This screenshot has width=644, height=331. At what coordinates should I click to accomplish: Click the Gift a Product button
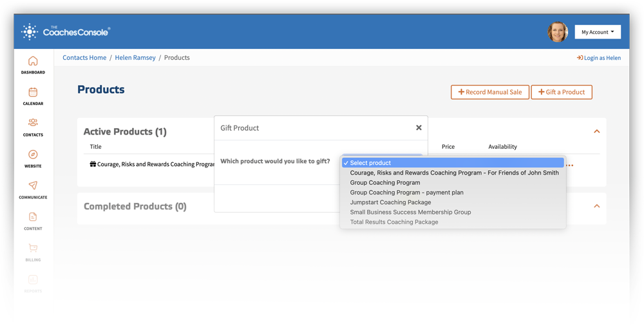tap(562, 92)
